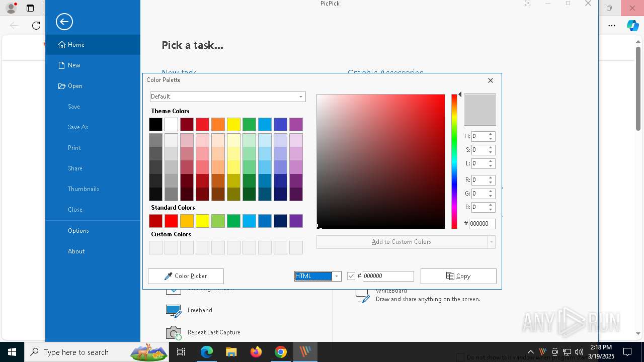Open the notification center icon
Image resolution: width=644 pixels, height=362 pixels.
point(627,352)
